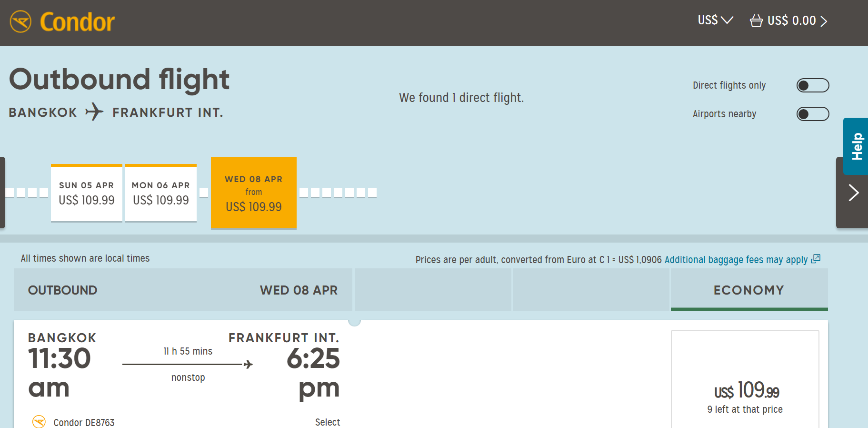868x428 pixels.
Task: Click the Condor airline icon beside DE8763
Action: click(x=39, y=422)
